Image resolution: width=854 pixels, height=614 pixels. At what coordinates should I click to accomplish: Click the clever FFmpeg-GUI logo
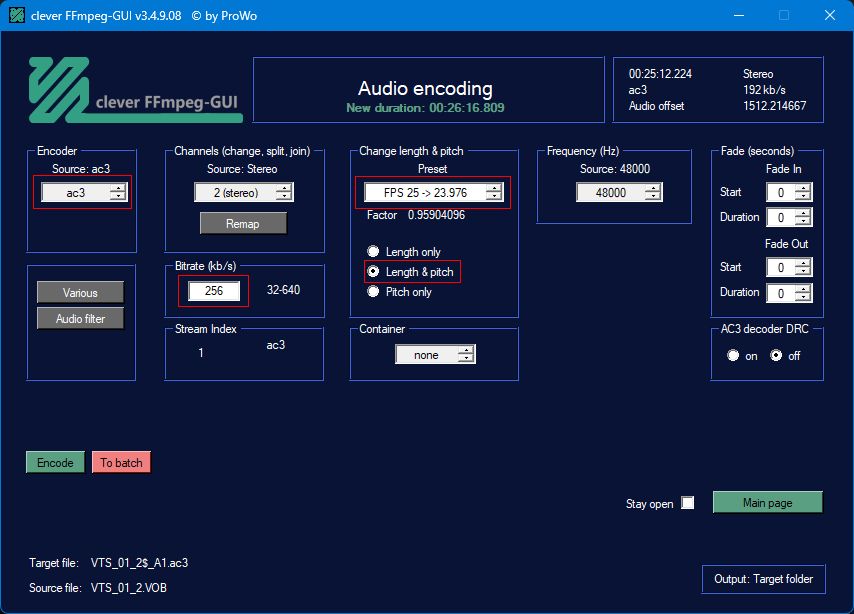click(x=136, y=90)
